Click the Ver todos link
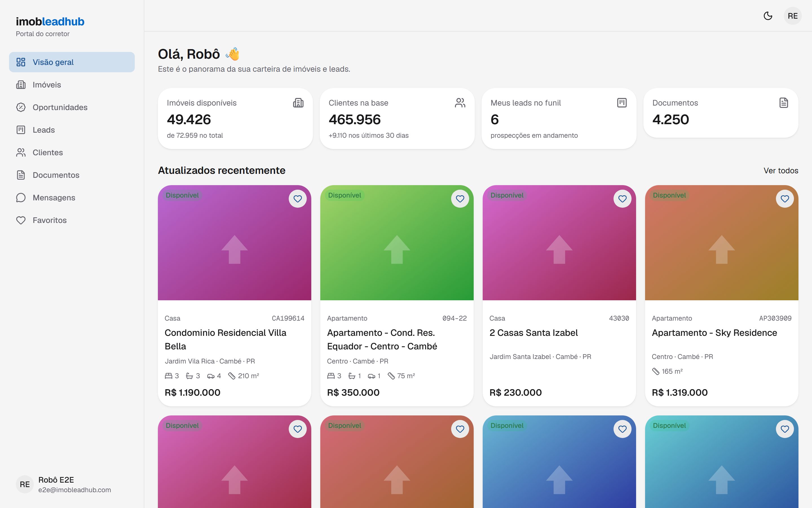The image size is (812, 508). (x=781, y=171)
